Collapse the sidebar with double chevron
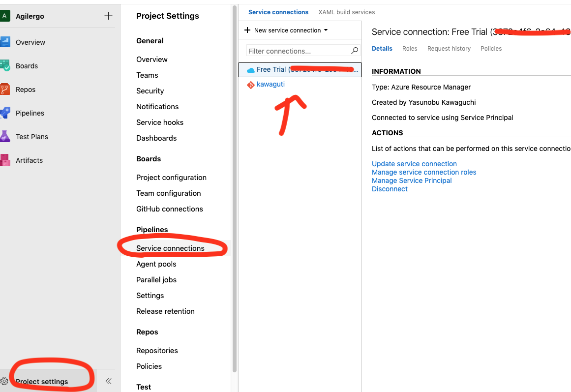 (x=108, y=381)
